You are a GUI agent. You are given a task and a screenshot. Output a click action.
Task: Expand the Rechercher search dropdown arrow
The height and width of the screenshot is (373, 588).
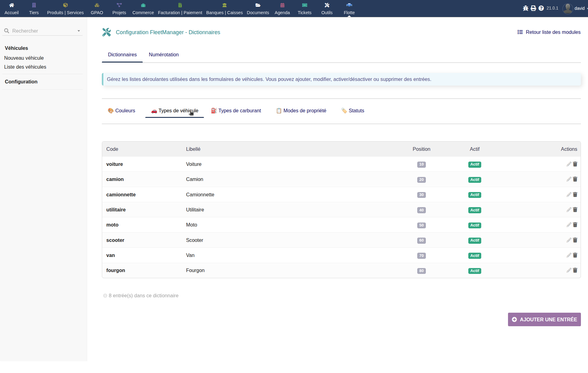click(79, 31)
